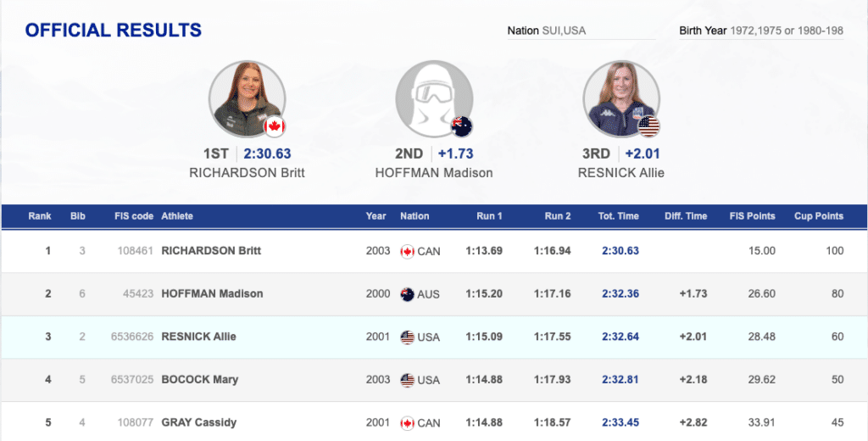Click Madison Hoffman's placeholder avatar
Viewport: 868px width, 441px height.
coord(433,98)
